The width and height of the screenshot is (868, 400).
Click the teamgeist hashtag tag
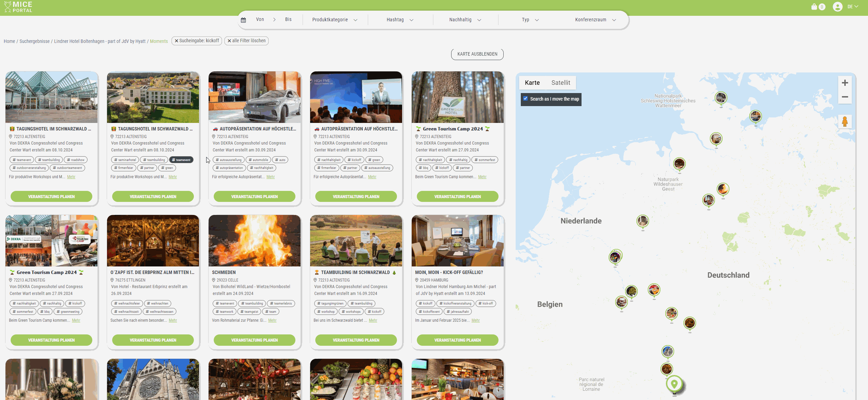[x=249, y=312]
